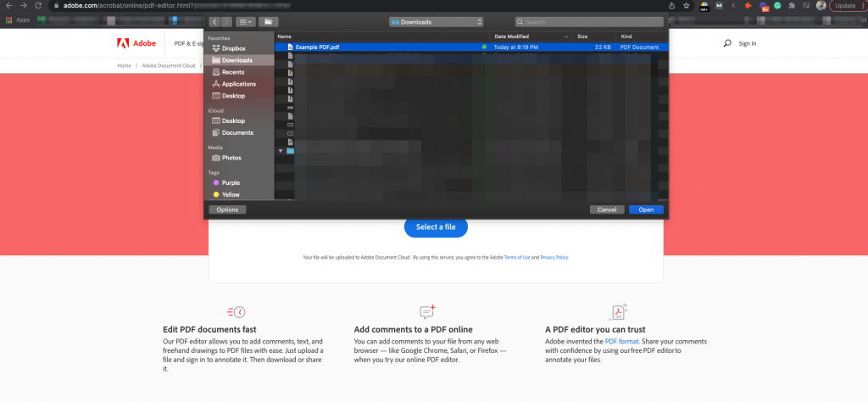Cancel the file dialog

pos(607,210)
